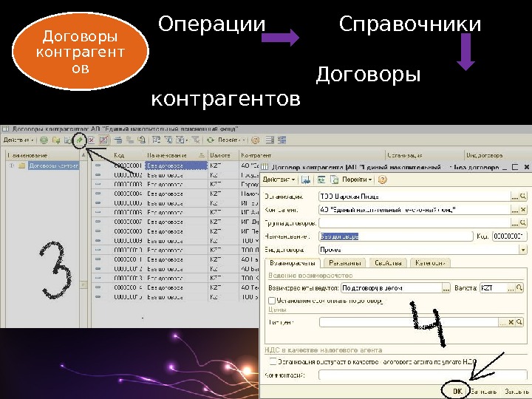
Task: Click Add group folder icon in list toolbar
Action: [x=56, y=140]
